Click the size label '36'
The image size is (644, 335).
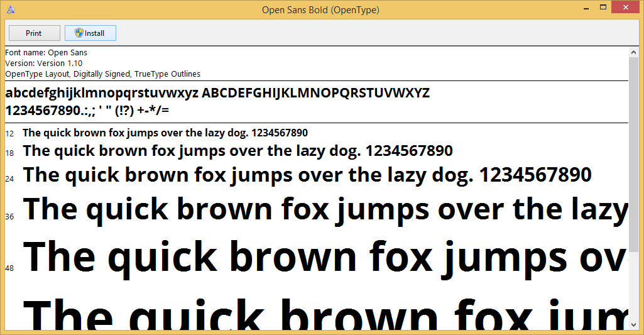click(x=9, y=217)
